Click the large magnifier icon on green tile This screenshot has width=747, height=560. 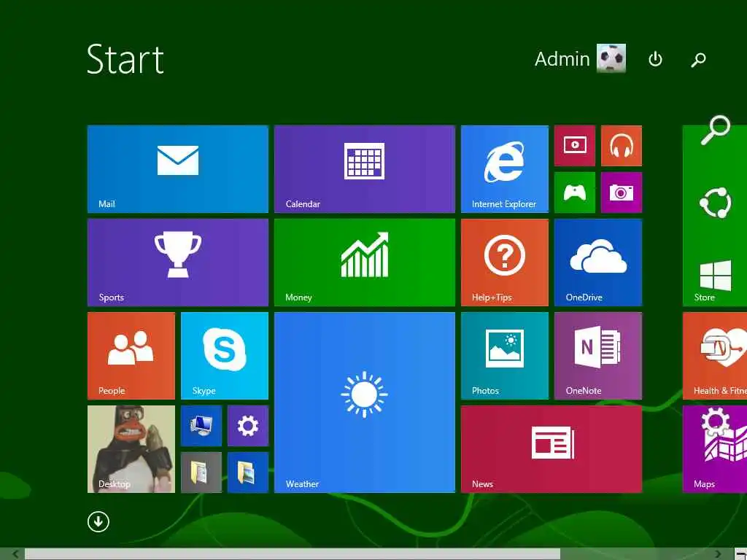pyautogui.click(x=715, y=130)
